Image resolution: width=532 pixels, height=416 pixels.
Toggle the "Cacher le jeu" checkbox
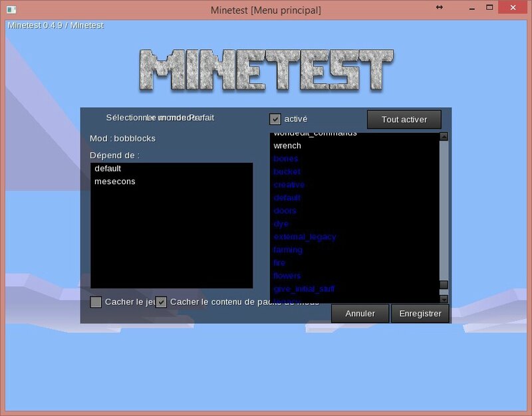tap(96, 302)
